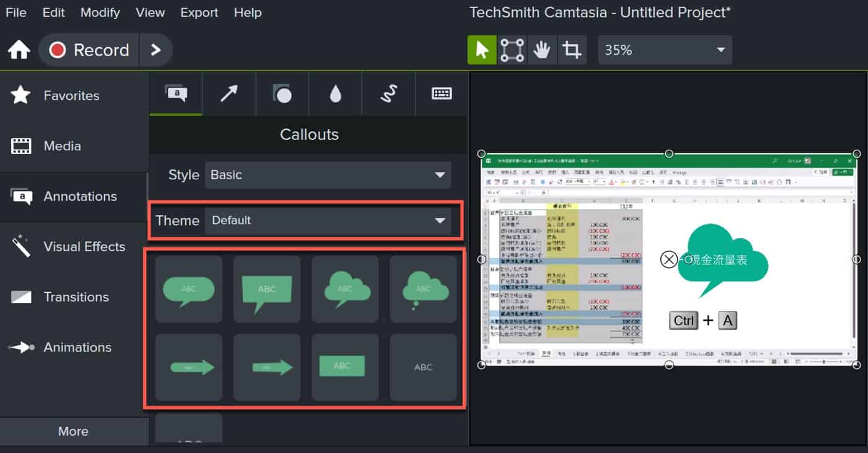Open the File menu
This screenshot has height=453, width=868.
click(16, 12)
